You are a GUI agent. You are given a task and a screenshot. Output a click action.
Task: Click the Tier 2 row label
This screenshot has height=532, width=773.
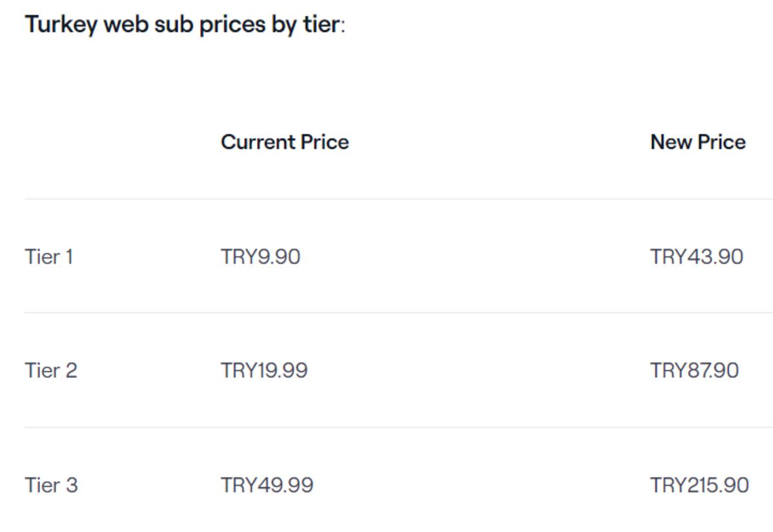click(51, 371)
